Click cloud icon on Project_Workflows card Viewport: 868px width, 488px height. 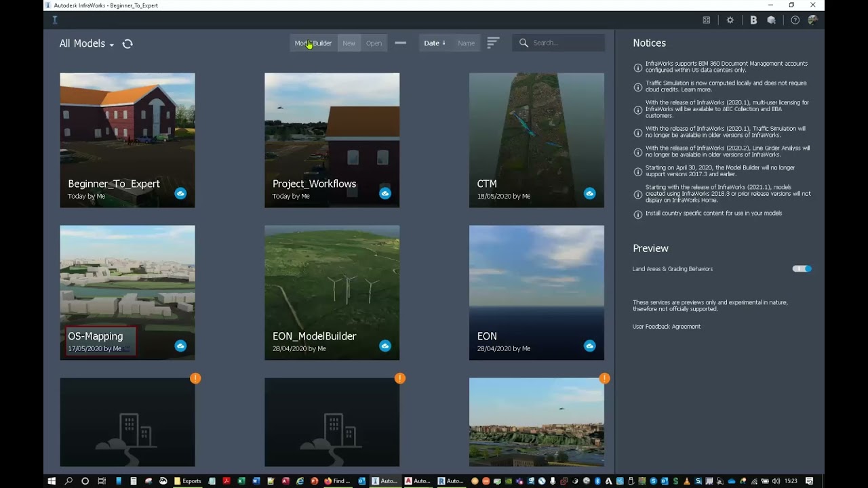pos(385,194)
